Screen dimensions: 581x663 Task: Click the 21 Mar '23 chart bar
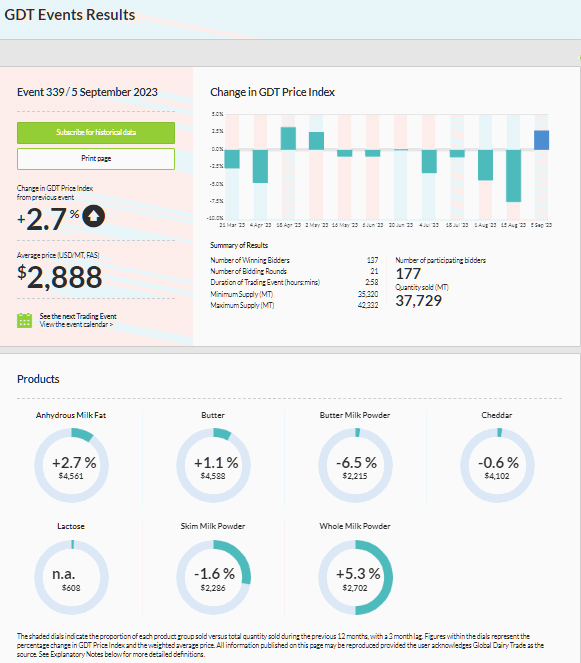(232, 159)
